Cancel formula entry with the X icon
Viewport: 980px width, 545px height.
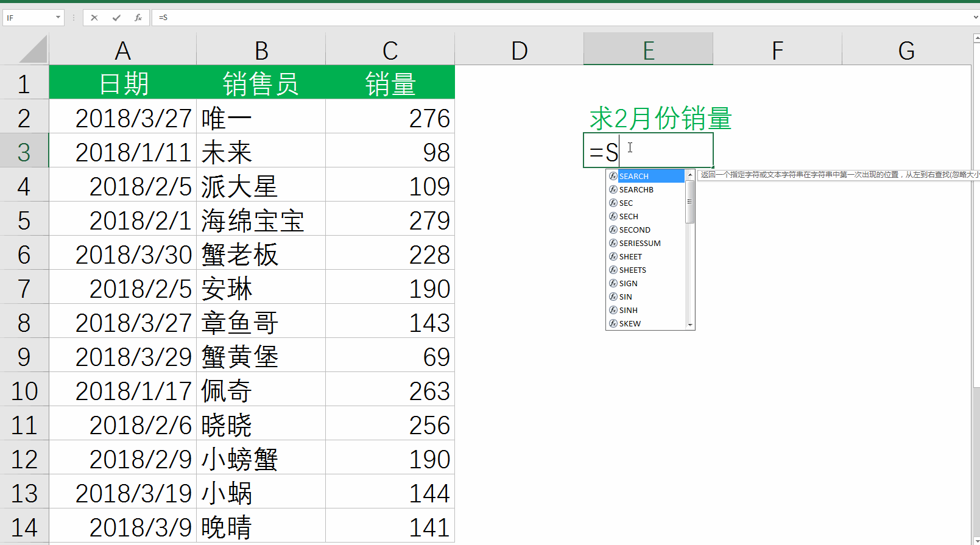click(94, 18)
